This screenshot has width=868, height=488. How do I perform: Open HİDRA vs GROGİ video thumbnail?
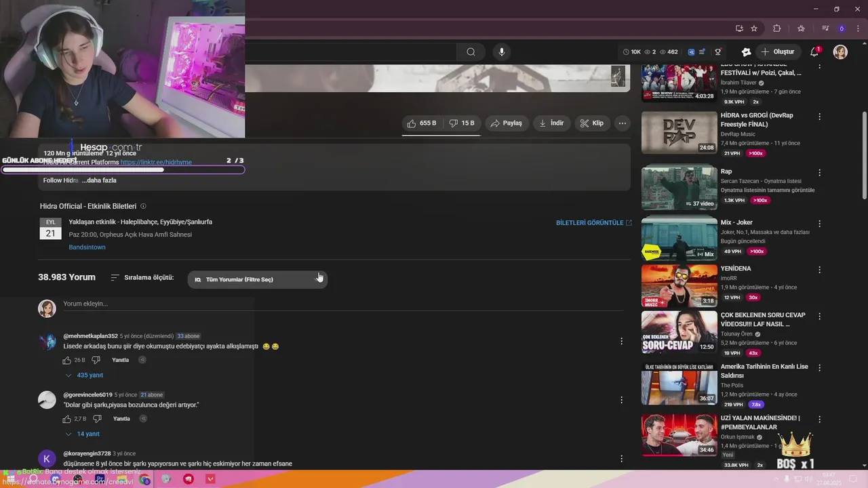(x=679, y=133)
